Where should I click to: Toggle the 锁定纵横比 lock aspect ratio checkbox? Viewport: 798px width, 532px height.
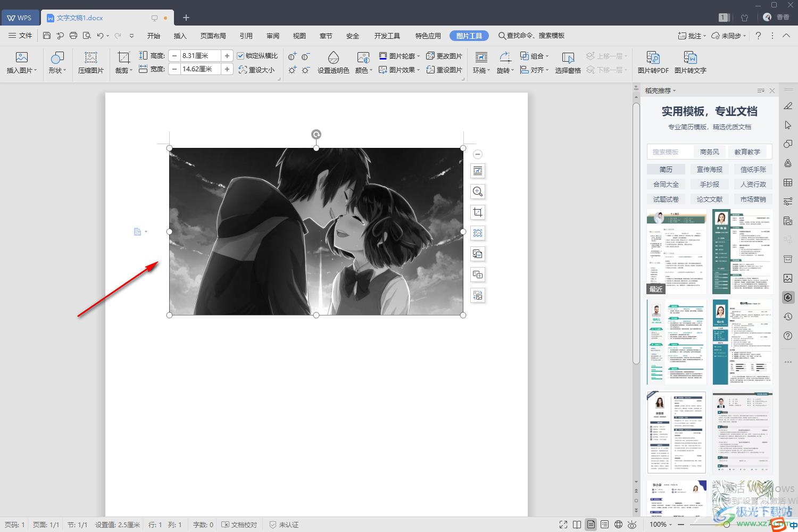[240, 56]
